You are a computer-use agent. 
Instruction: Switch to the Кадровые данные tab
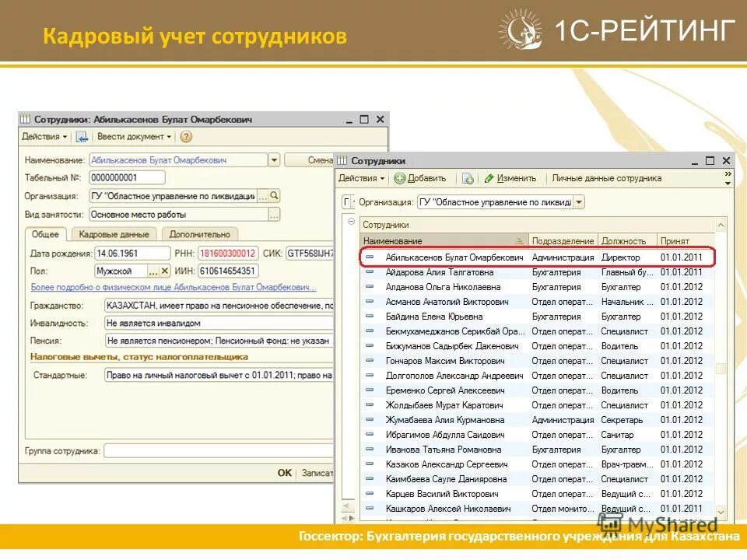114,234
